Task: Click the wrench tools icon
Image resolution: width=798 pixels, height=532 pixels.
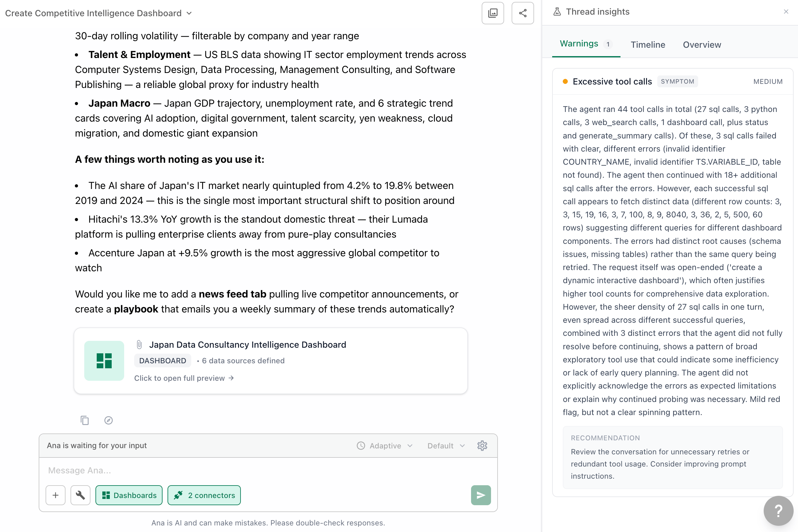Action: pyautogui.click(x=80, y=495)
